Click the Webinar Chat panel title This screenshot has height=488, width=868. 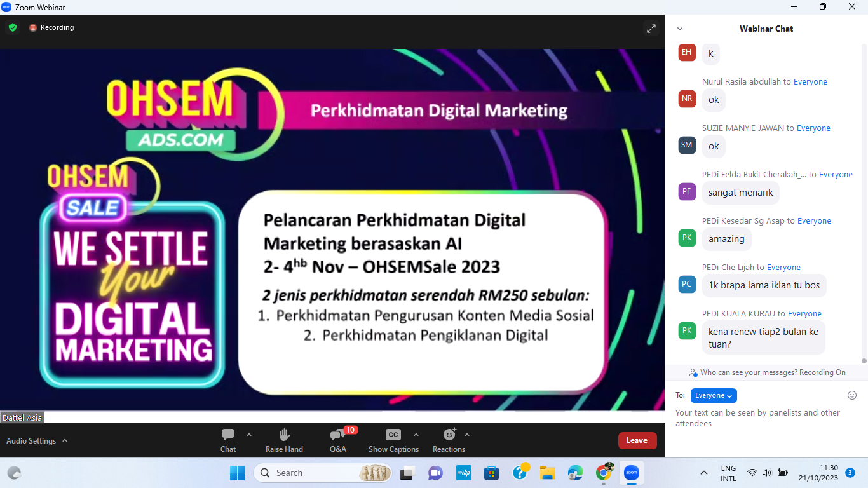click(x=766, y=29)
